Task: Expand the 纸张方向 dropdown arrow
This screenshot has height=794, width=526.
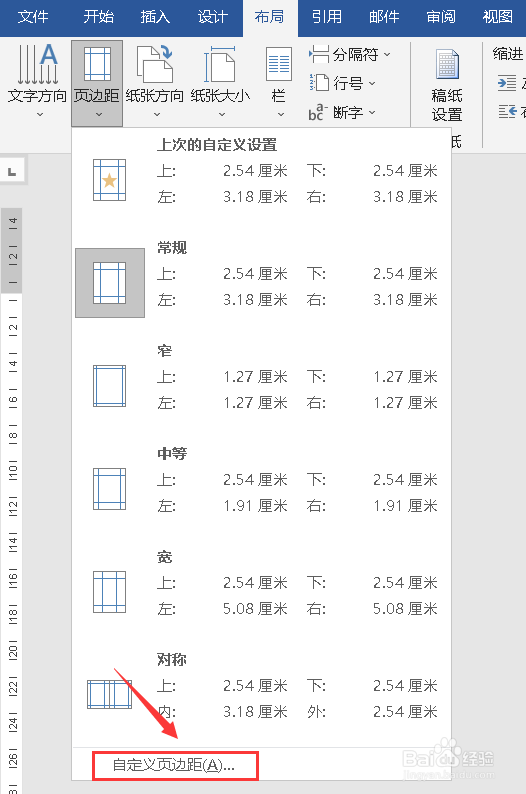Action: [x=157, y=115]
